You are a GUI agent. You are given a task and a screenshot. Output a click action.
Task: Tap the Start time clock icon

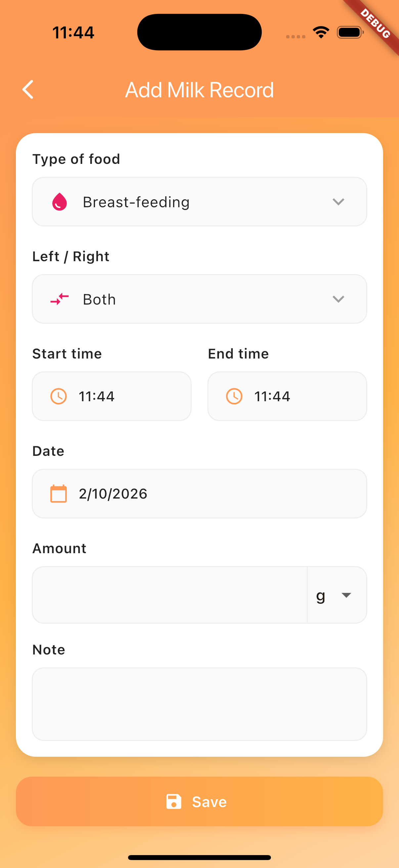[x=59, y=396]
